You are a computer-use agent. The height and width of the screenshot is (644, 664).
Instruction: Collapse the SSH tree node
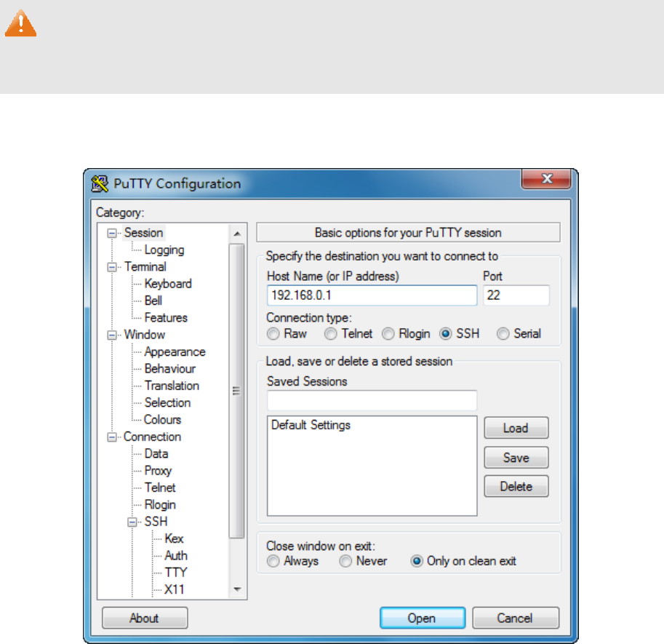pos(132,522)
